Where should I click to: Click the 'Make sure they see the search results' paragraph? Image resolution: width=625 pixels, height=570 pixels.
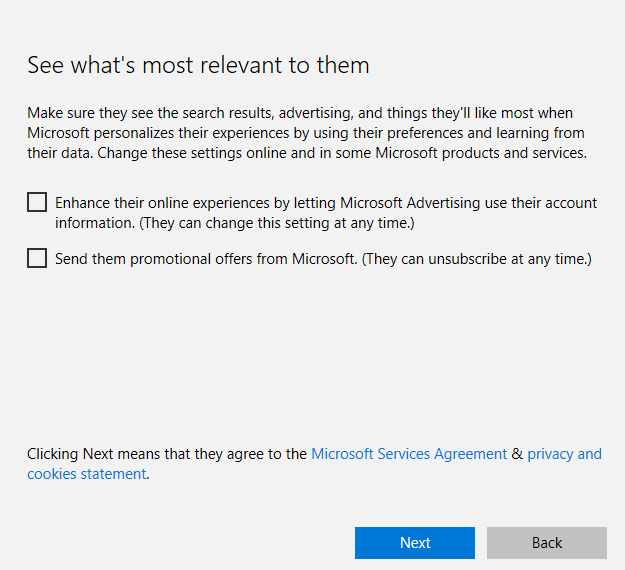point(307,133)
